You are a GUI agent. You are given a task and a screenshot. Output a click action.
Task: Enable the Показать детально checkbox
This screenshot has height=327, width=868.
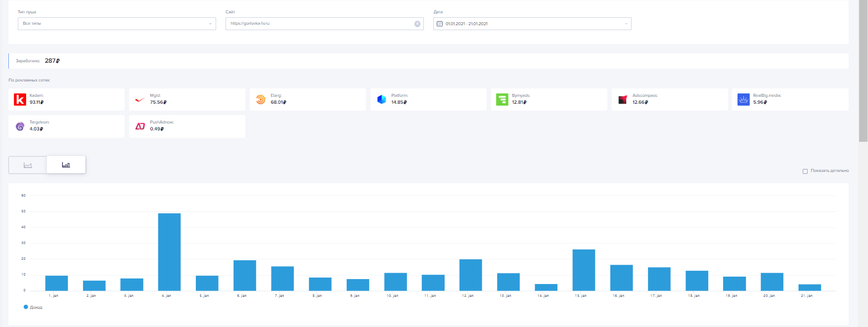tap(805, 171)
